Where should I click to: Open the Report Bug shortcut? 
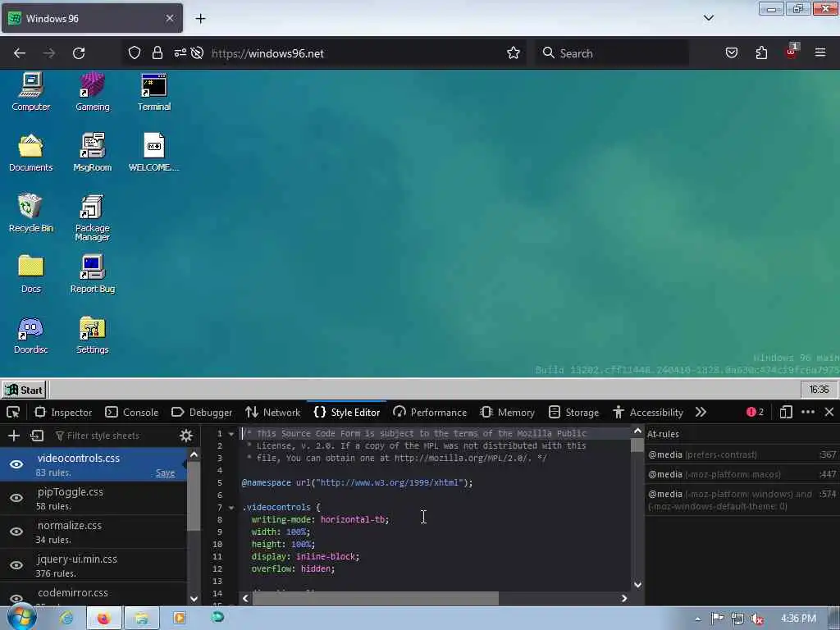[x=92, y=274]
